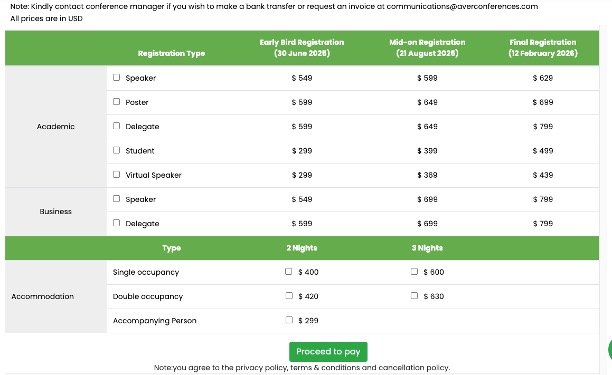Screen dimensions: 612x375
Task: Check the Business Delegate registration checkbox
Action: point(116,222)
